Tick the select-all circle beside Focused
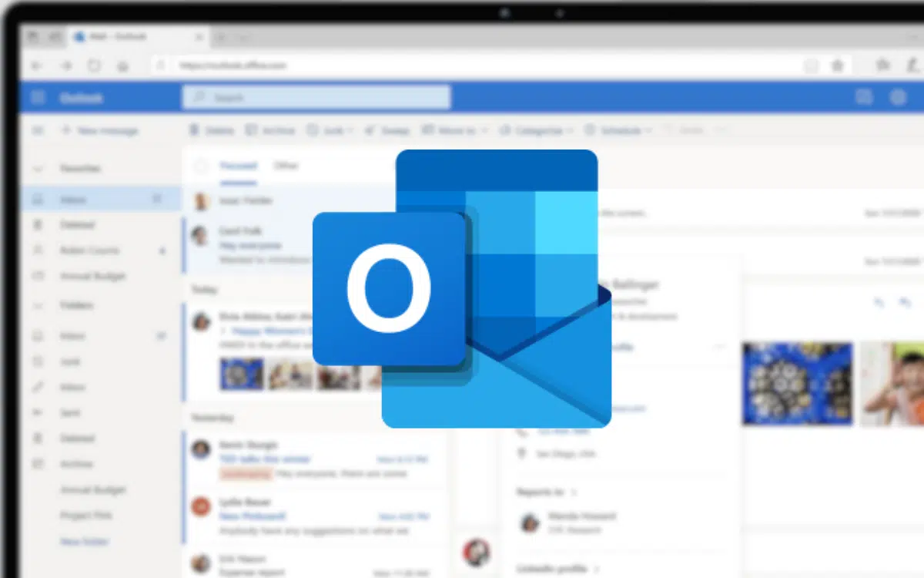 click(201, 166)
